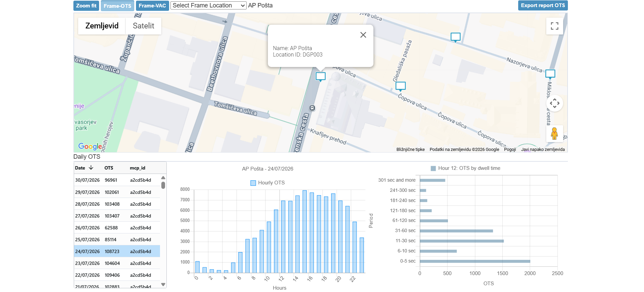Click the Zoom fit button
This screenshot has height=292, width=644.
pyautogui.click(x=86, y=6)
